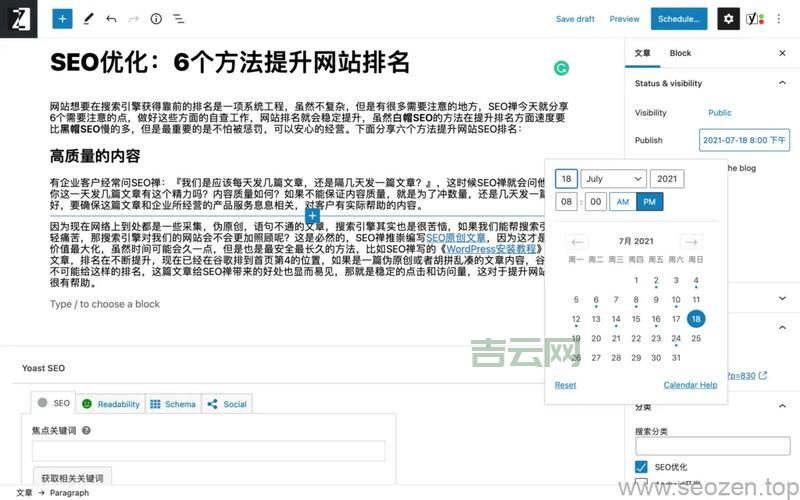Viewport: 800px width, 500px height.
Task: Select PM in time picker
Action: click(x=649, y=202)
